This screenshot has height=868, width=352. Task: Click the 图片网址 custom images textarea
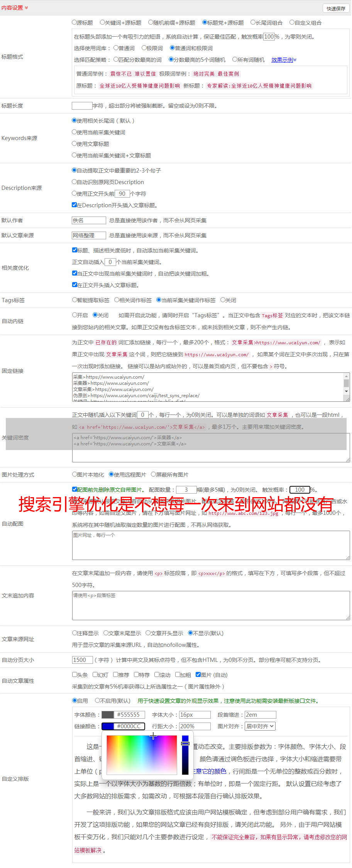[x=211, y=545]
